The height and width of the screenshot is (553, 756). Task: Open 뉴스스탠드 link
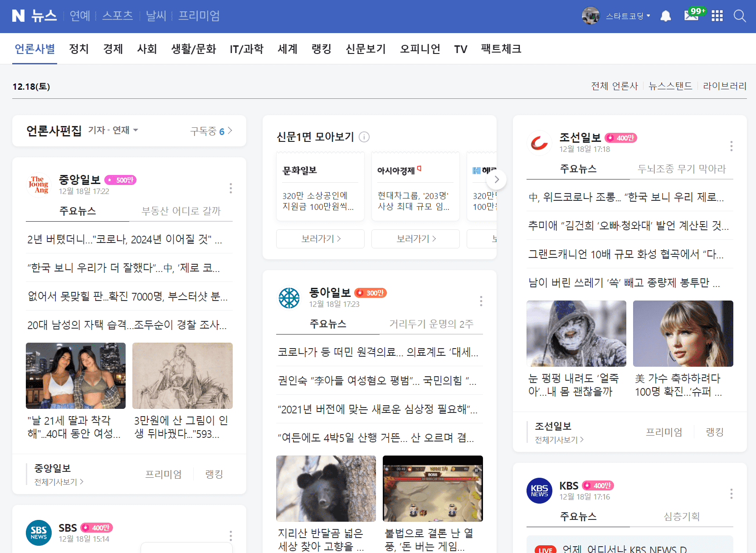(670, 86)
